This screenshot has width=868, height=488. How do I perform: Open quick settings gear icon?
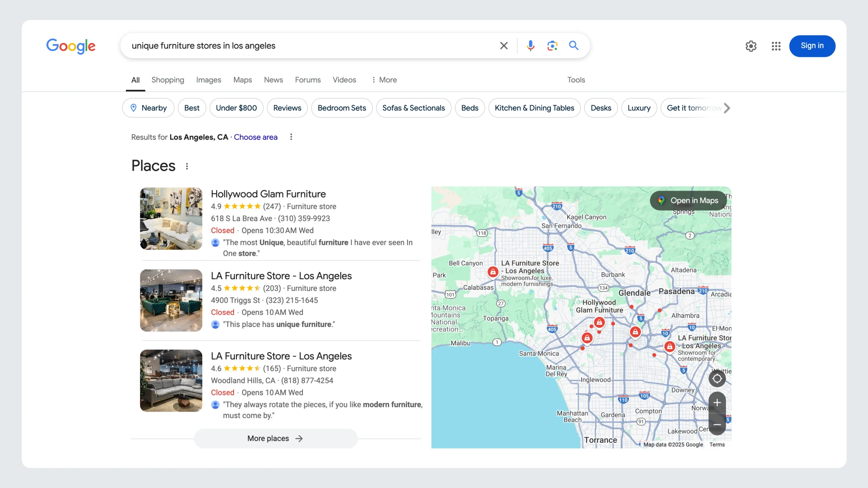tap(751, 46)
